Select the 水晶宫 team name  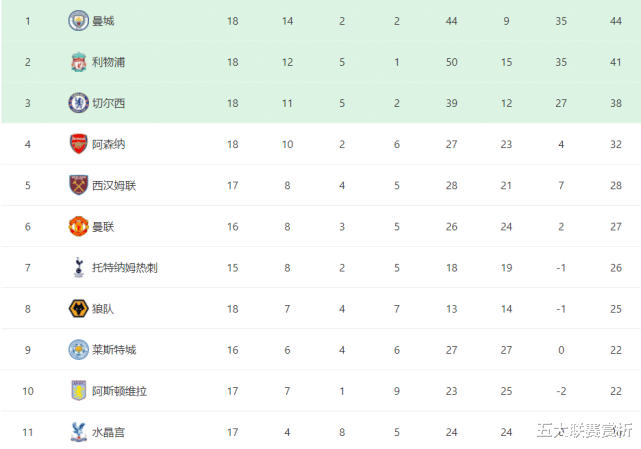coord(108,432)
